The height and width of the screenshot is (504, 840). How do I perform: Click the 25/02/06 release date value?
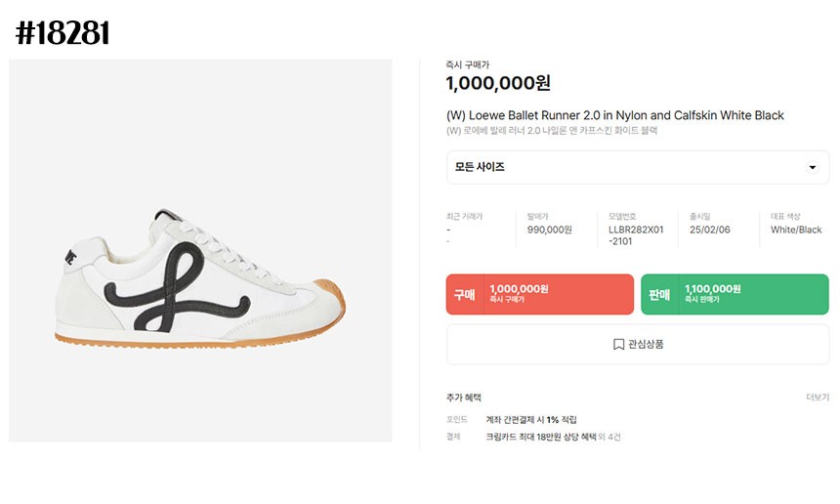709,231
